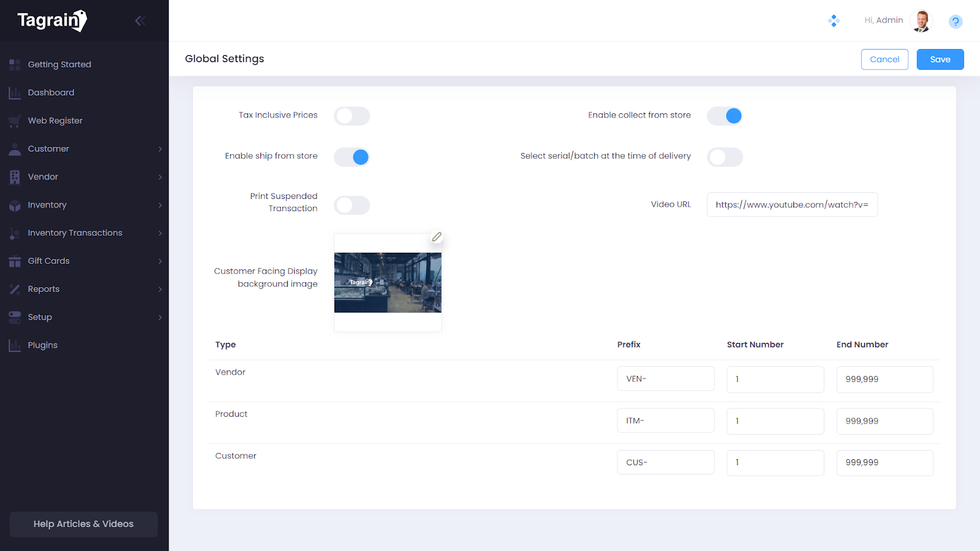The height and width of the screenshot is (551, 980).
Task: Open the apps launcher dots icon
Action: (x=834, y=21)
